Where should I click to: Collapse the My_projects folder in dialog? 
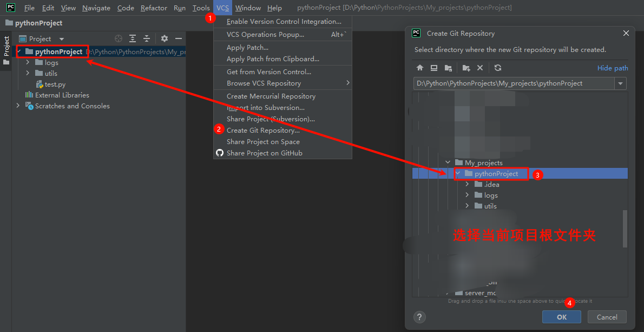[x=449, y=163]
